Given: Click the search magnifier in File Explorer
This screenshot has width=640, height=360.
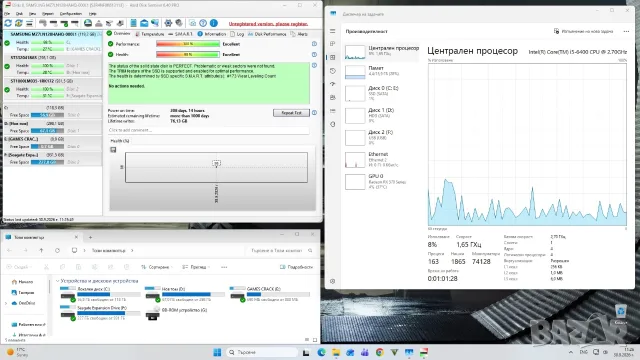Looking at the screenshot, I should pyautogui.click(x=310, y=250).
